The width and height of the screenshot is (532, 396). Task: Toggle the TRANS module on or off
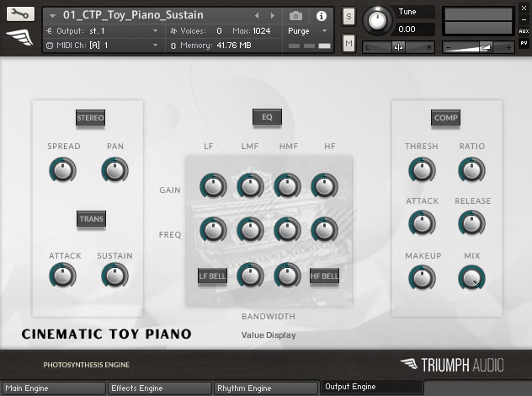coord(91,219)
